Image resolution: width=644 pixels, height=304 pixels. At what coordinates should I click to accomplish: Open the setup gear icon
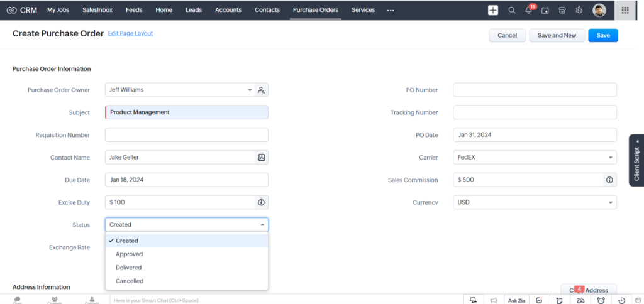[x=579, y=10]
